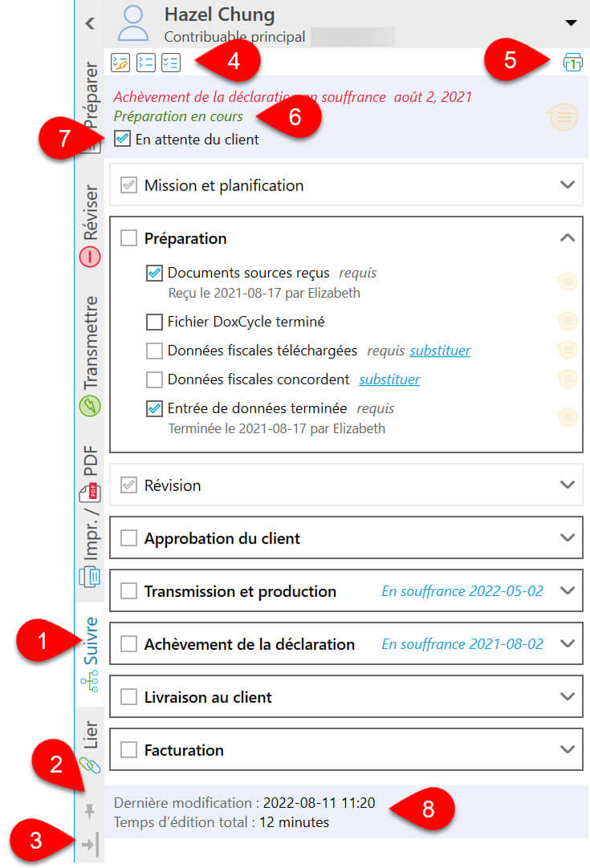Open the note icon beside Préparation en cours
Screen dimensions: 590x868
pyautogui.click(x=564, y=117)
